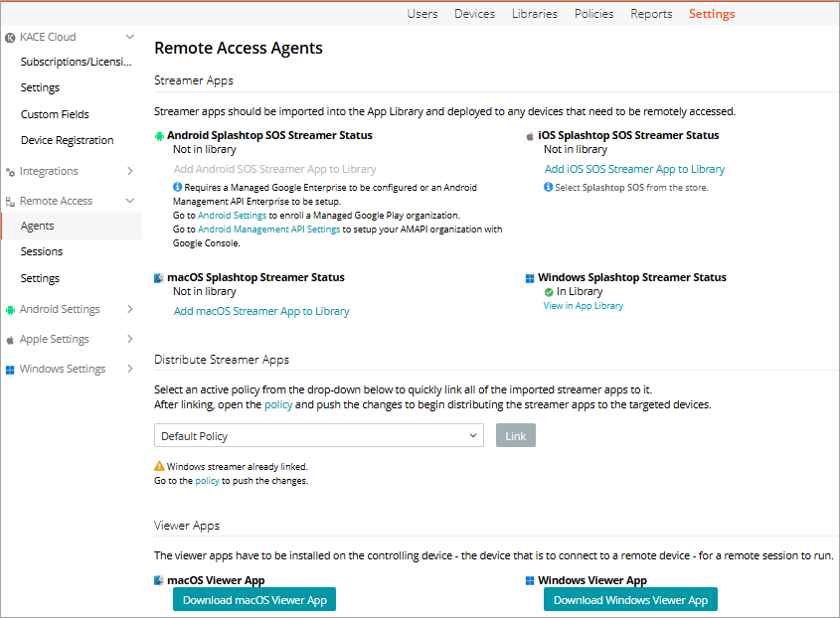This screenshot has width=840, height=618.
Task: Collapse the KACE Cloud section chevron
Action: coord(129,38)
